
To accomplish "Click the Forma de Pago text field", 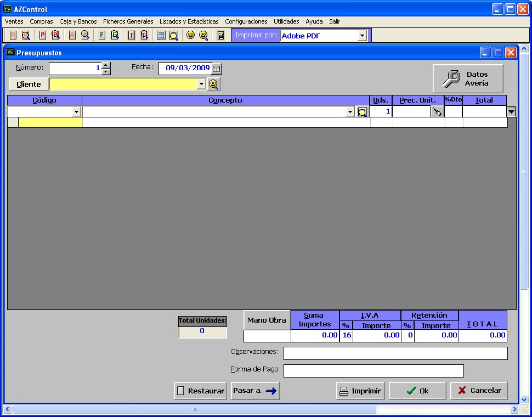I will coord(373,371).
